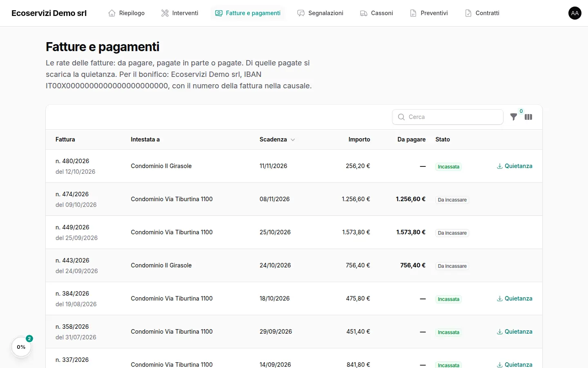Viewport: 588px width, 368px height.
Task: Click the Intestata a column header
Action: [x=145, y=139]
